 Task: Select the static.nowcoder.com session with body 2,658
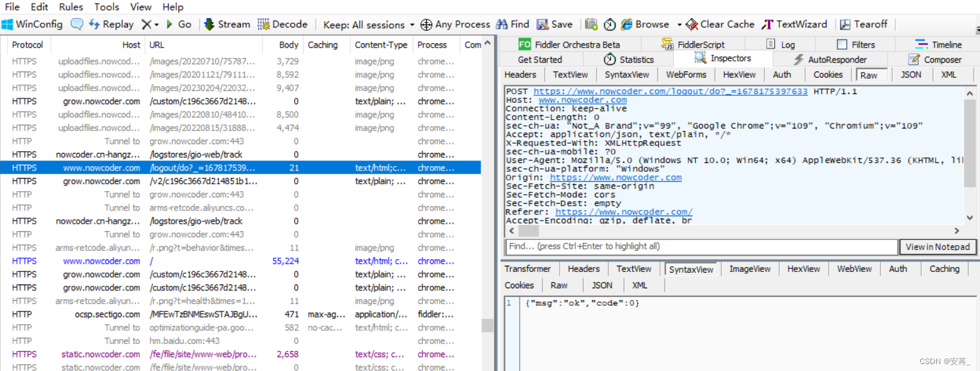(240, 354)
